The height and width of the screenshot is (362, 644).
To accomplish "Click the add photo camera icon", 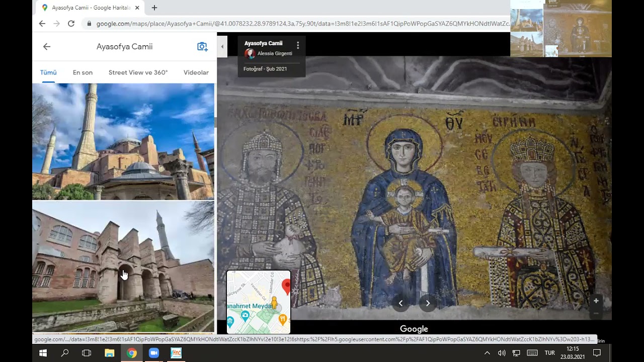I will point(202,47).
